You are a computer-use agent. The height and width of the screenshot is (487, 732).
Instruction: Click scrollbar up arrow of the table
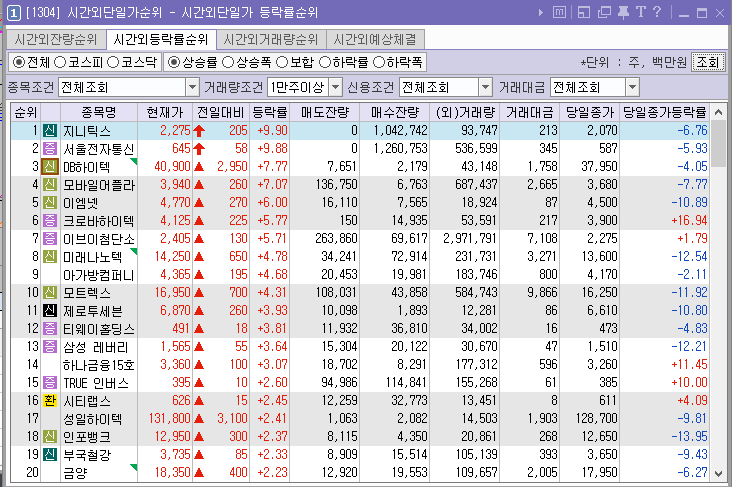click(718, 113)
